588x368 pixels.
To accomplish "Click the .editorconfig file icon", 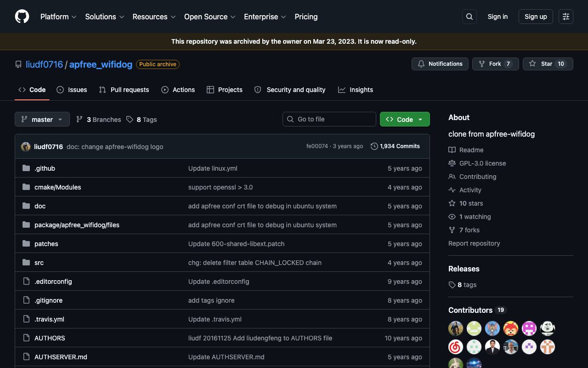I will (26, 282).
